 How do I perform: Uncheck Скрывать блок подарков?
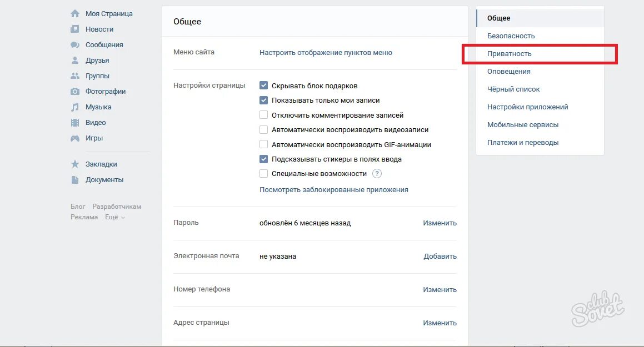pyautogui.click(x=264, y=86)
